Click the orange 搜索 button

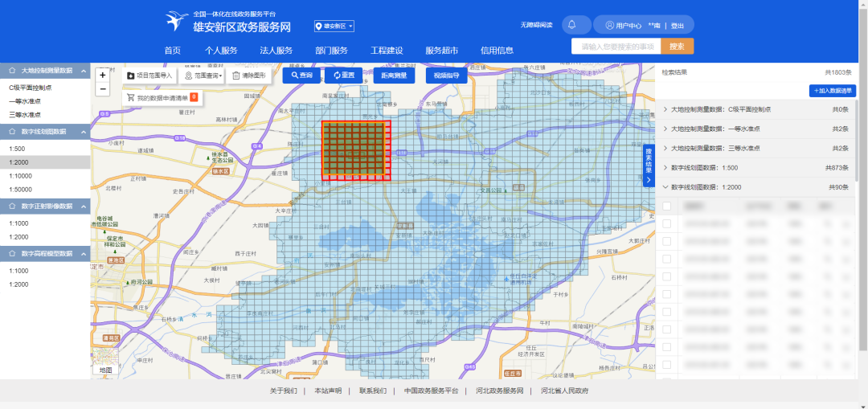[x=677, y=47]
